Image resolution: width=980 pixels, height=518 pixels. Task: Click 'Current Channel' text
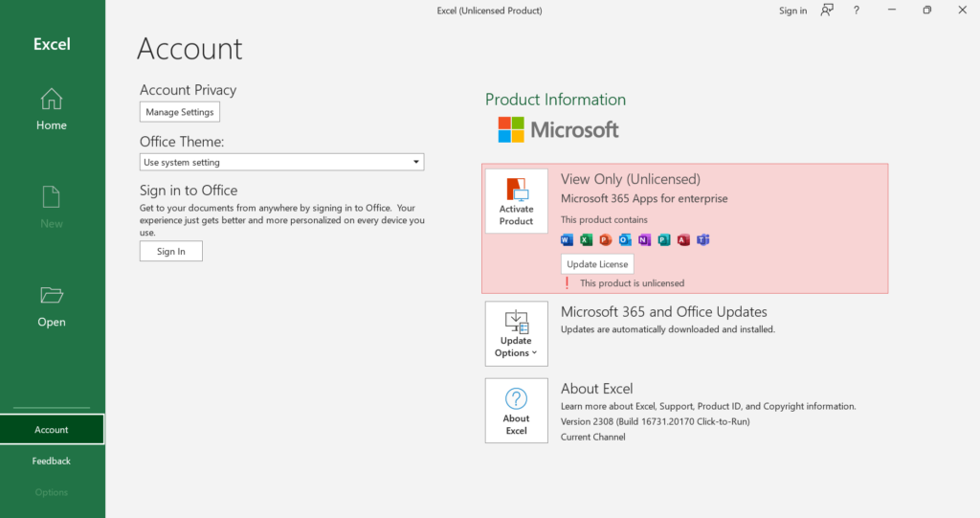592,437
